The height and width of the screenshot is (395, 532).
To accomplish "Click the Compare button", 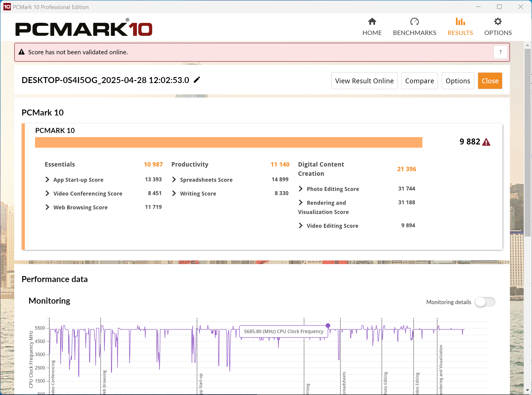I will [x=419, y=81].
